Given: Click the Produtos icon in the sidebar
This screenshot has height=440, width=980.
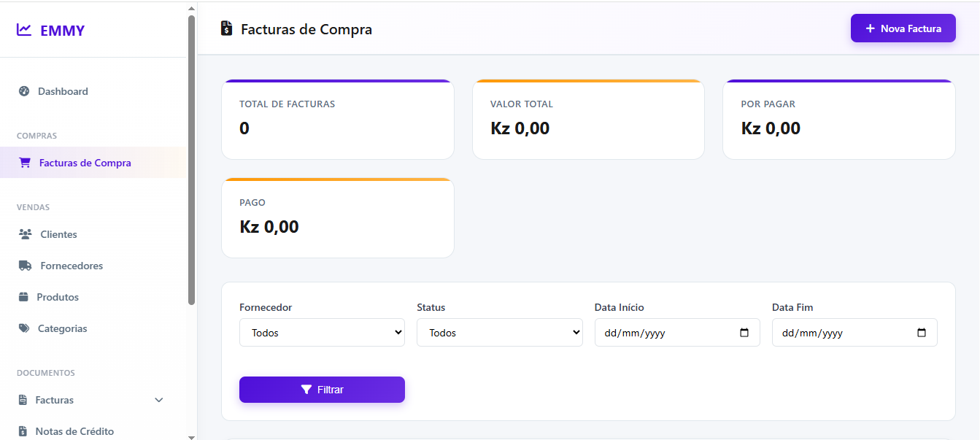Looking at the screenshot, I should (25, 296).
